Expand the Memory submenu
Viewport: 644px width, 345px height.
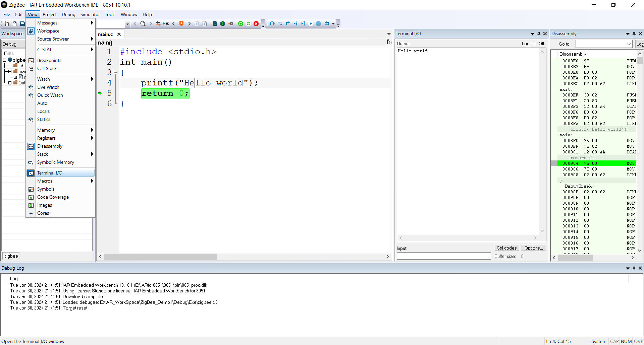(x=61, y=130)
